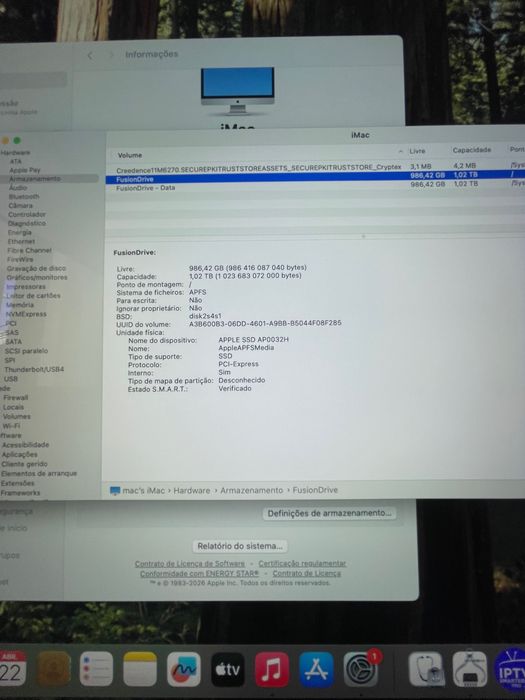Click System Information chip icon in Dock

pyautogui.click(x=470, y=669)
